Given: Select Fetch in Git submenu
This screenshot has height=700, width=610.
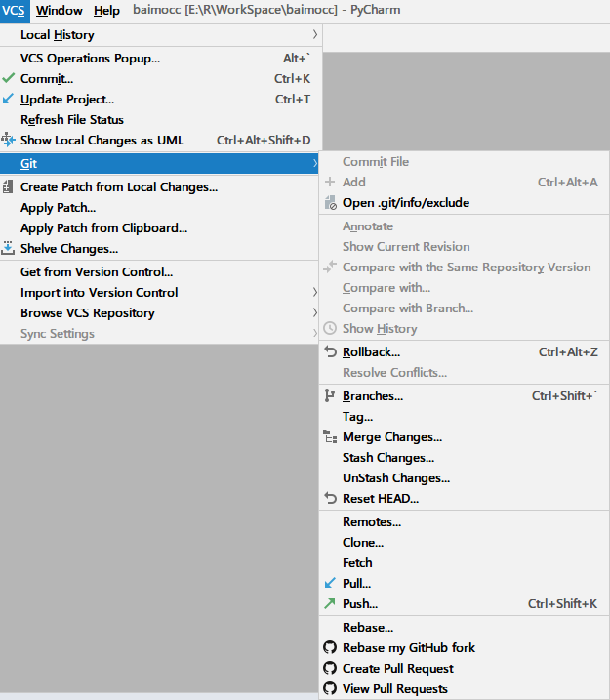Looking at the screenshot, I should click(465, 563).
